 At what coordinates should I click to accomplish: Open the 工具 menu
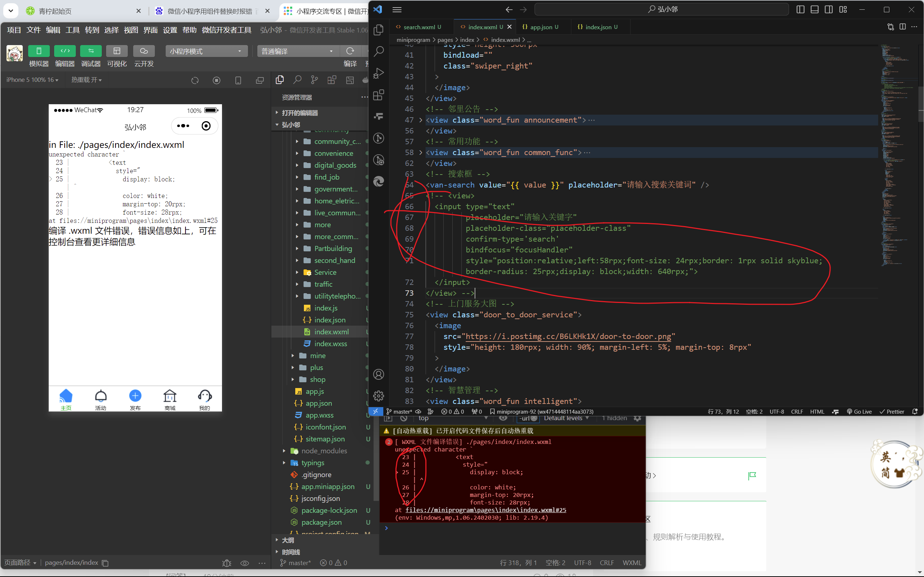tap(72, 30)
